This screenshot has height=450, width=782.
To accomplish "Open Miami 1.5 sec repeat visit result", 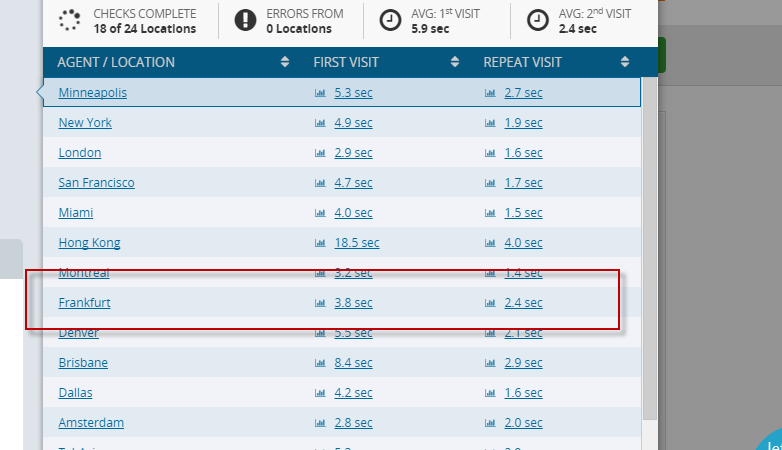I will click(523, 213).
